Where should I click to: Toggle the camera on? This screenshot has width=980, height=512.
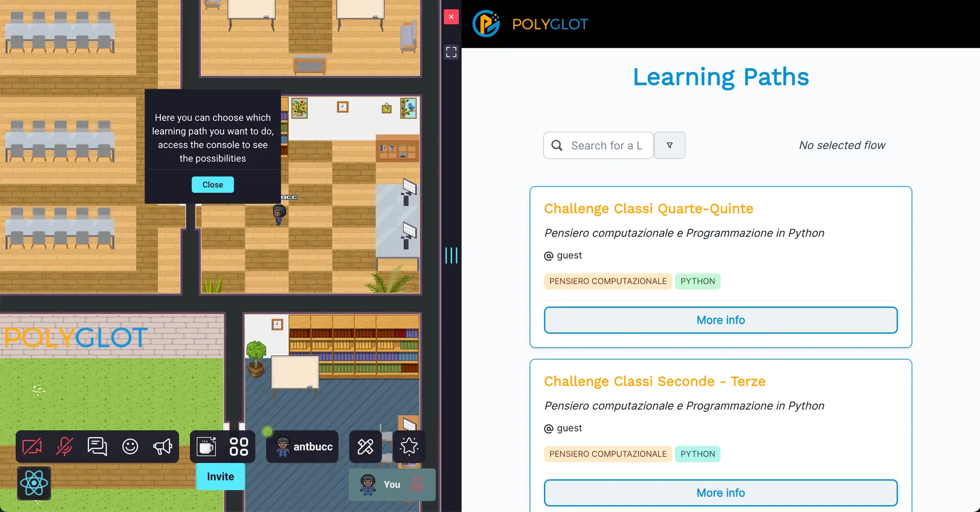pos(32,447)
